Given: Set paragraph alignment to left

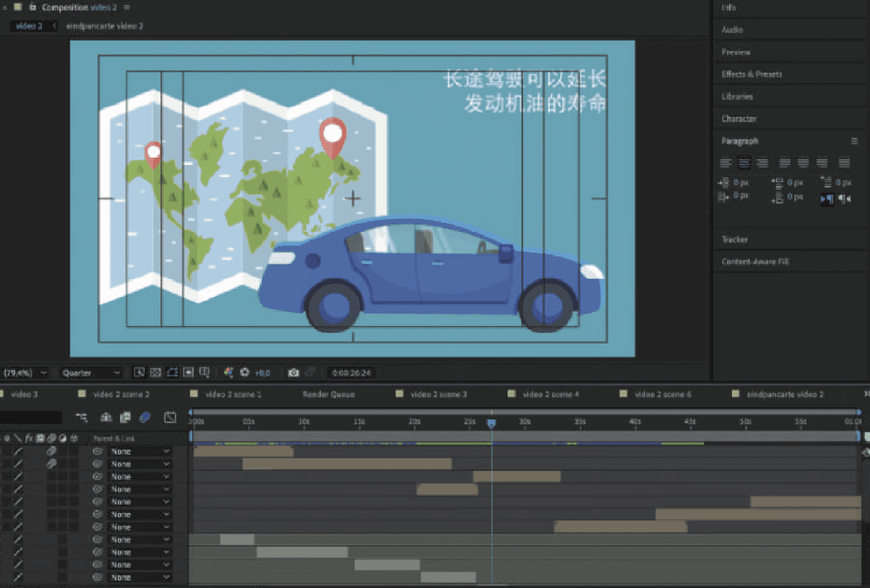Looking at the screenshot, I should (x=725, y=163).
